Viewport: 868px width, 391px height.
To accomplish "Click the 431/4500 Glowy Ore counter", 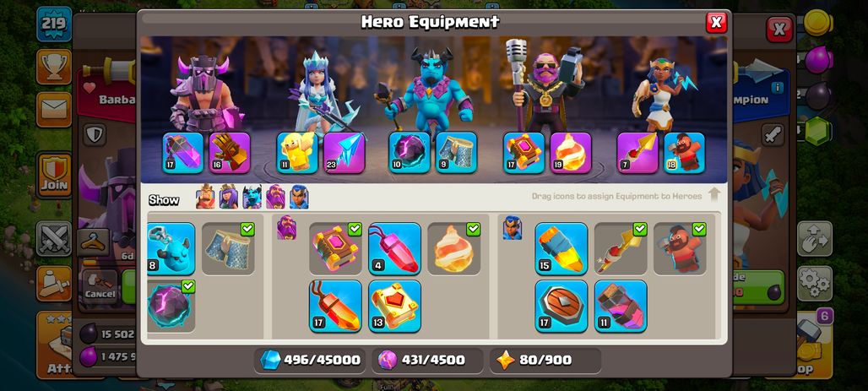I will click(x=427, y=360).
